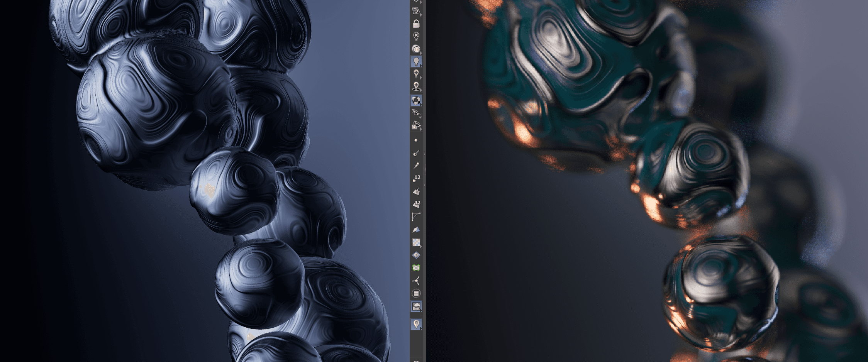Toggle the highlighted normal lighting bulb
868x362 pixels.
click(x=416, y=61)
